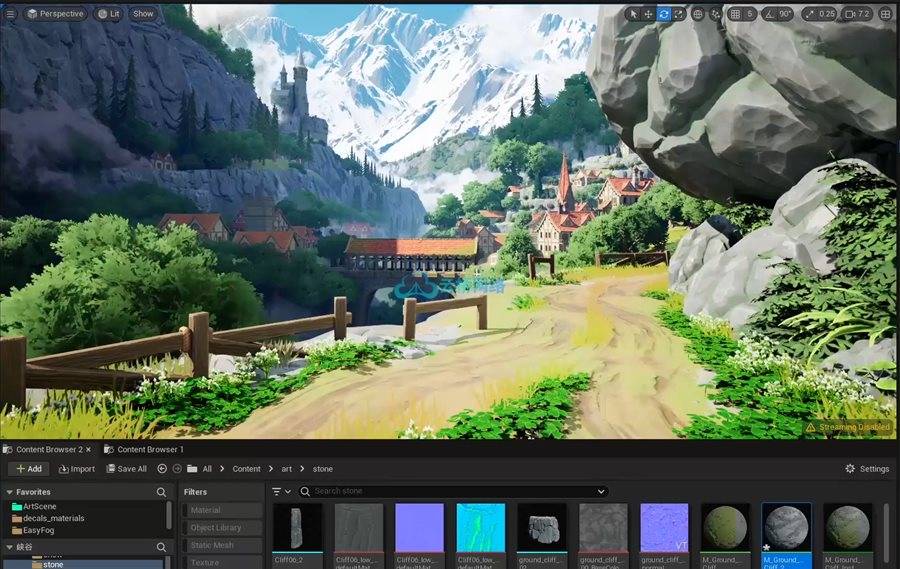Search the 峡谷 folder tree via magnifier

click(161, 547)
